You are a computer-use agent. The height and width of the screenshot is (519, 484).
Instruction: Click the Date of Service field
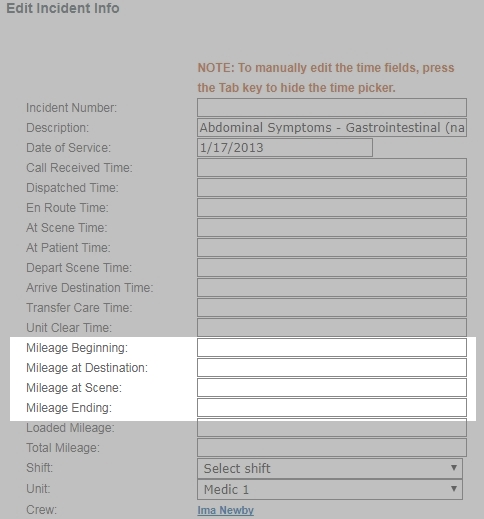(x=285, y=147)
